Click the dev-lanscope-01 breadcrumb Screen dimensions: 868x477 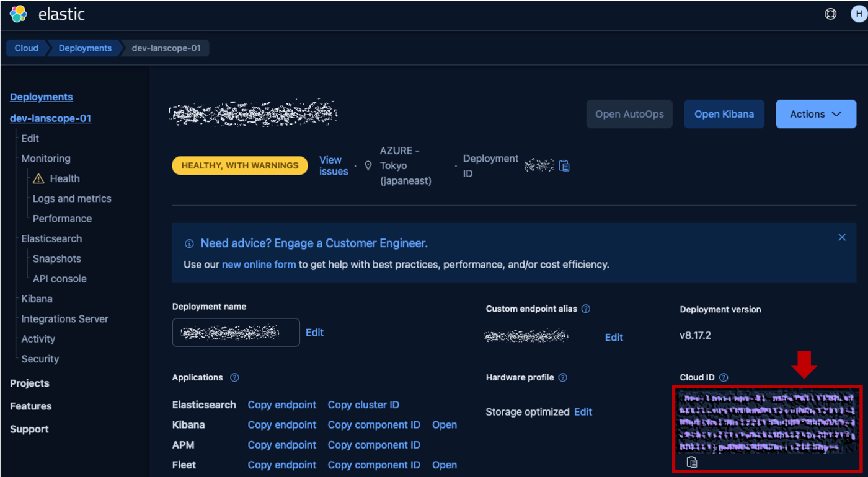coord(166,48)
